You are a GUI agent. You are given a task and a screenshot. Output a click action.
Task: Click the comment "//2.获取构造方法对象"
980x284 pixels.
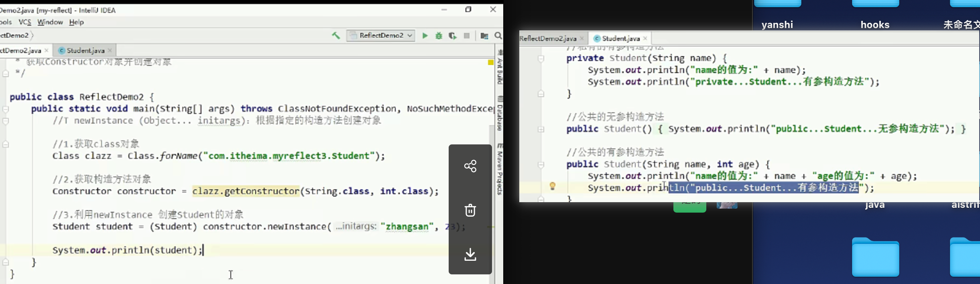(102, 179)
